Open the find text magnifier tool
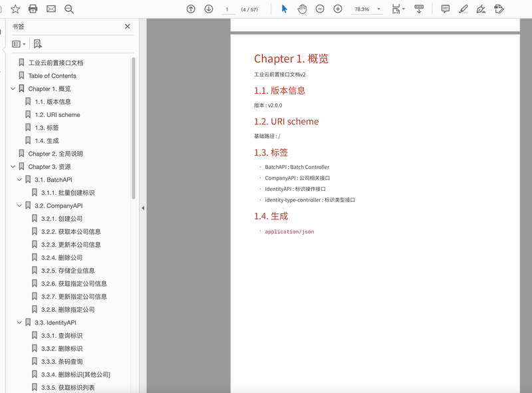Viewport: 532px width, 393px height. pyautogui.click(x=69, y=9)
